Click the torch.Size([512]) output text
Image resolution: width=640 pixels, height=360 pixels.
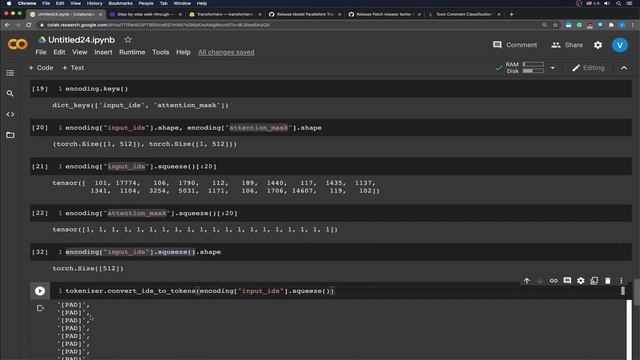click(88, 268)
